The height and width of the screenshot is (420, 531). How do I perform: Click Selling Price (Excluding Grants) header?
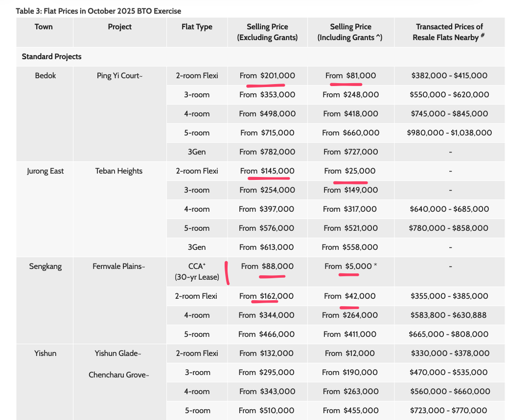tap(267, 32)
